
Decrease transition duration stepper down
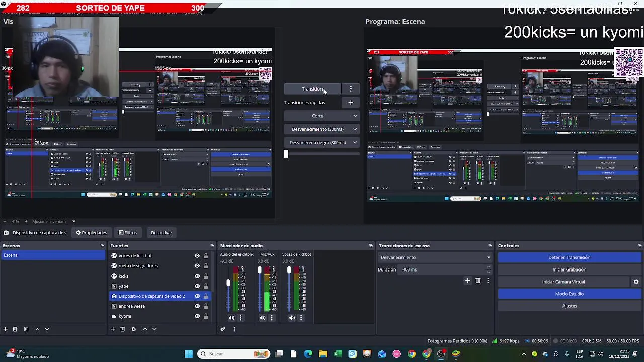pos(488,272)
